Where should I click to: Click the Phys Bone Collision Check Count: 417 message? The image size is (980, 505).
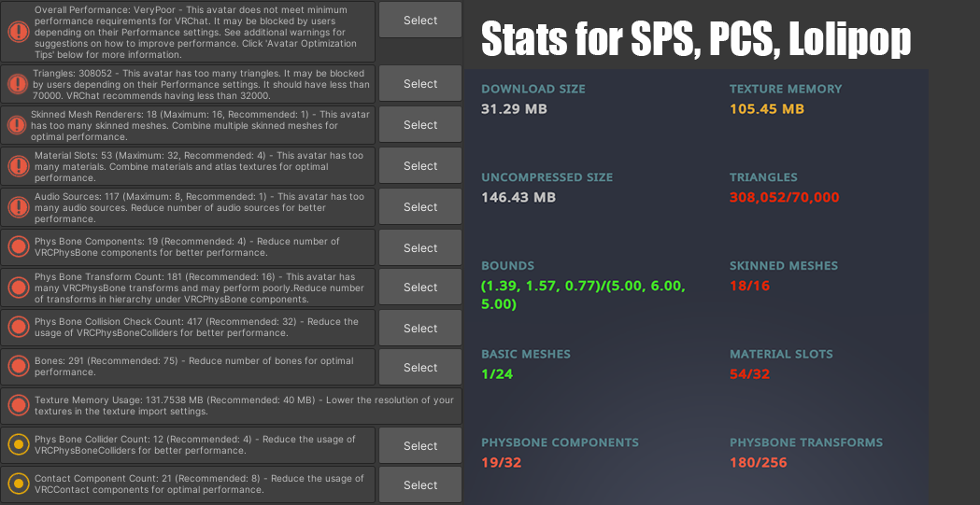tap(196, 327)
